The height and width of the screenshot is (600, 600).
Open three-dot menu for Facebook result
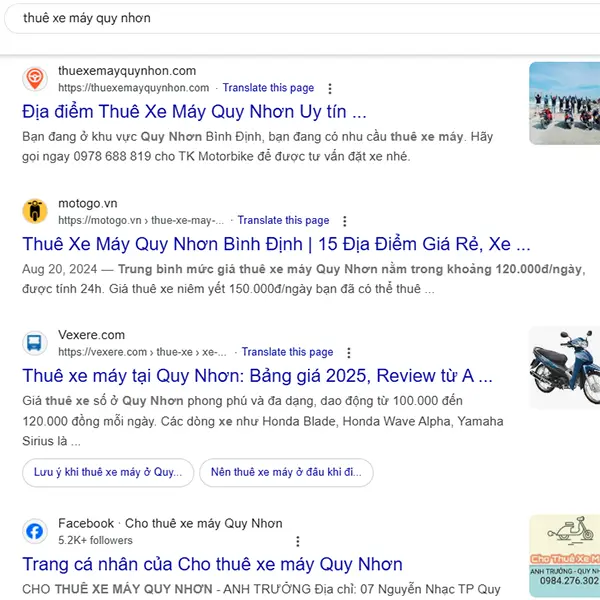[x=298, y=541]
